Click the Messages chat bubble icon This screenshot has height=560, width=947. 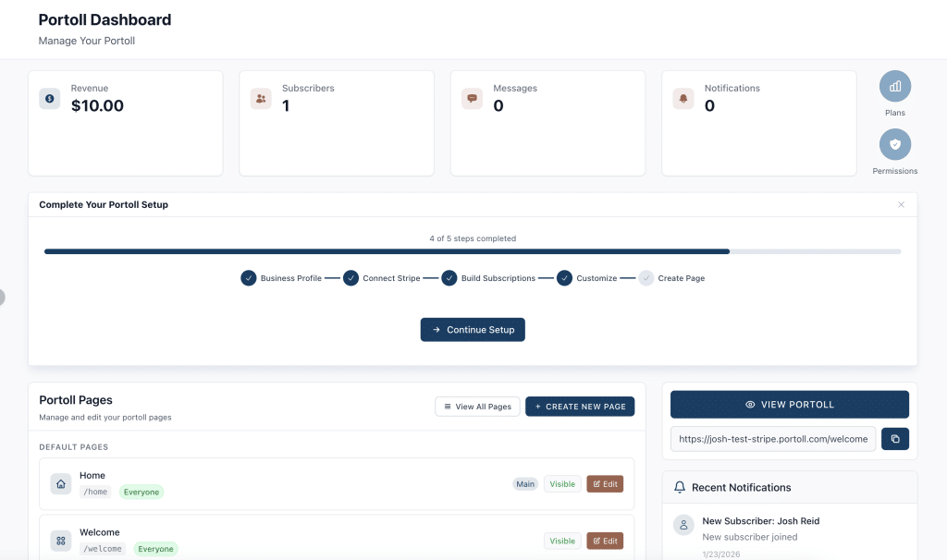pyautogui.click(x=471, y=98)
